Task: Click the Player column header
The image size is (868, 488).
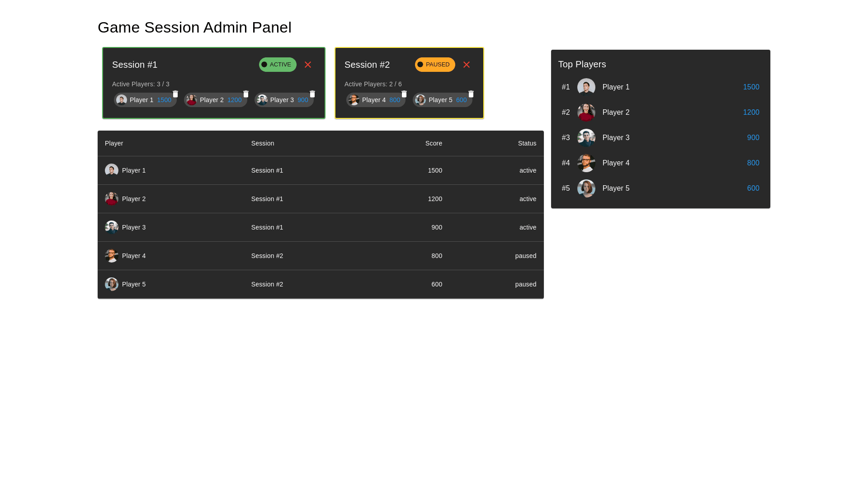Action: [x=114, y=143]
